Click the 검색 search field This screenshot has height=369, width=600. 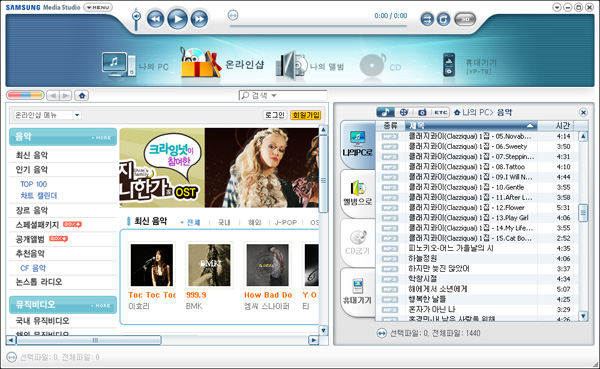(x=283, y=95)
